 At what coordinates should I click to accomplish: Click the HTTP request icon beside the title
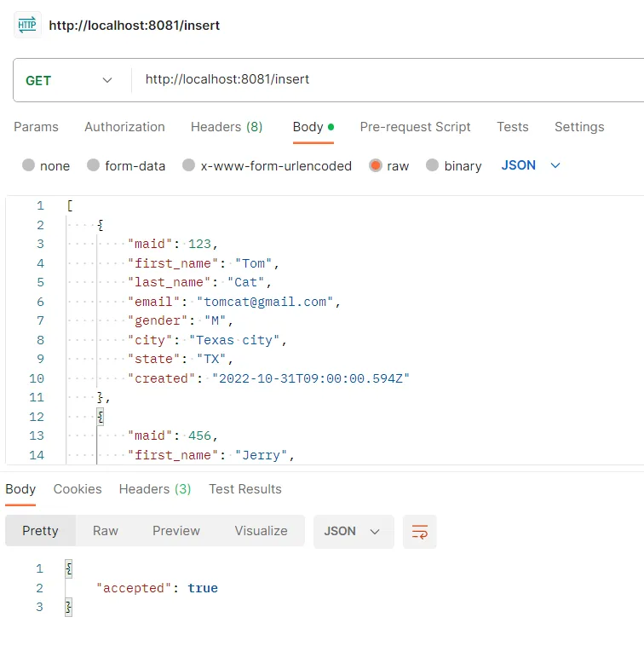(x=27, y=26)
